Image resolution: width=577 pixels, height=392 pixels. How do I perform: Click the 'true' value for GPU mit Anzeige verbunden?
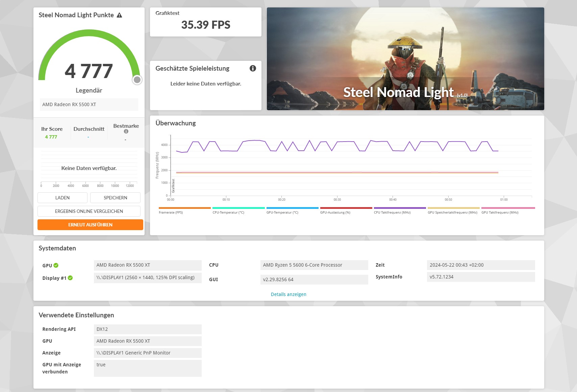[x=148, y=368]
